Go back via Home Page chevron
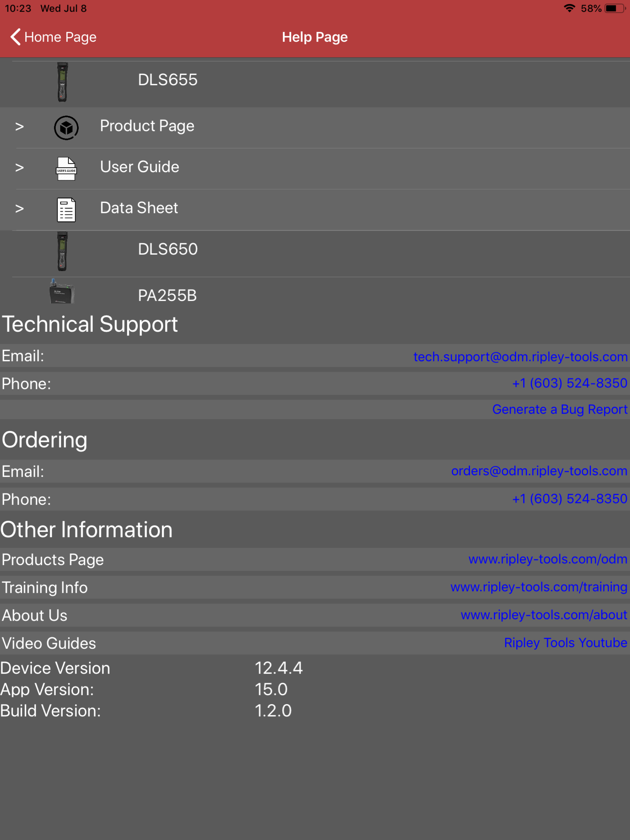630x840 pixels. (x=16, y=37)
